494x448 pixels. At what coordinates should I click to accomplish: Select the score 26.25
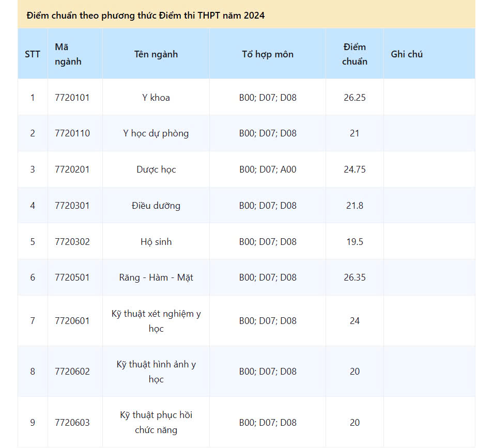[x=355, y=98]
